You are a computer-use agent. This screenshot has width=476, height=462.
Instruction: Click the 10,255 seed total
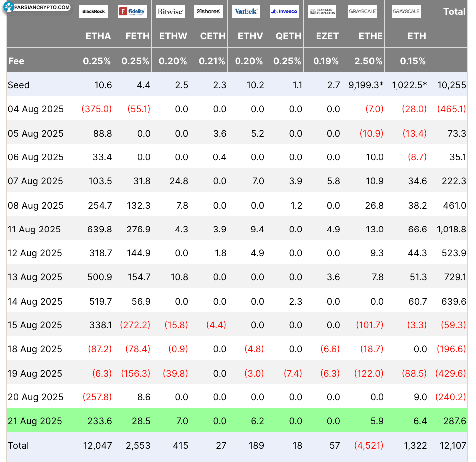click(x=452, y=85)
